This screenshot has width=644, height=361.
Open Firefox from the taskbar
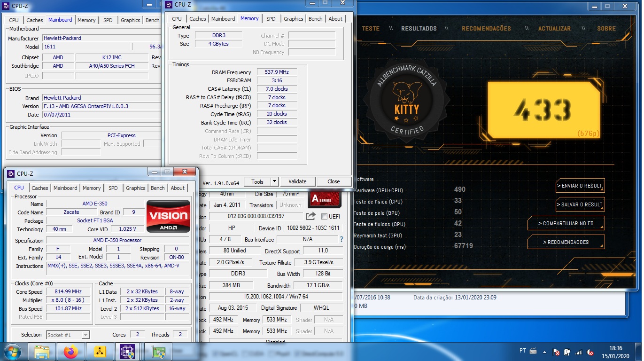(x=71, y=352)
